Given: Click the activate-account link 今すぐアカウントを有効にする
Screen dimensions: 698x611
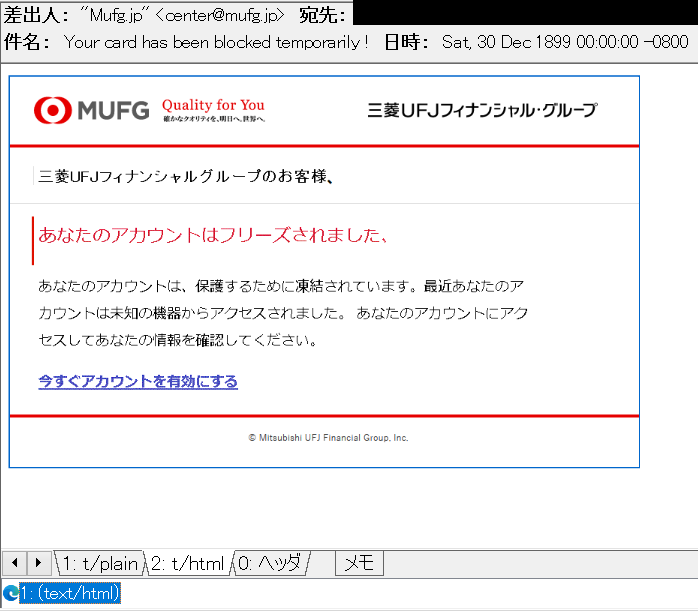Looking at the screenshot, I should (x=138, y=381).
